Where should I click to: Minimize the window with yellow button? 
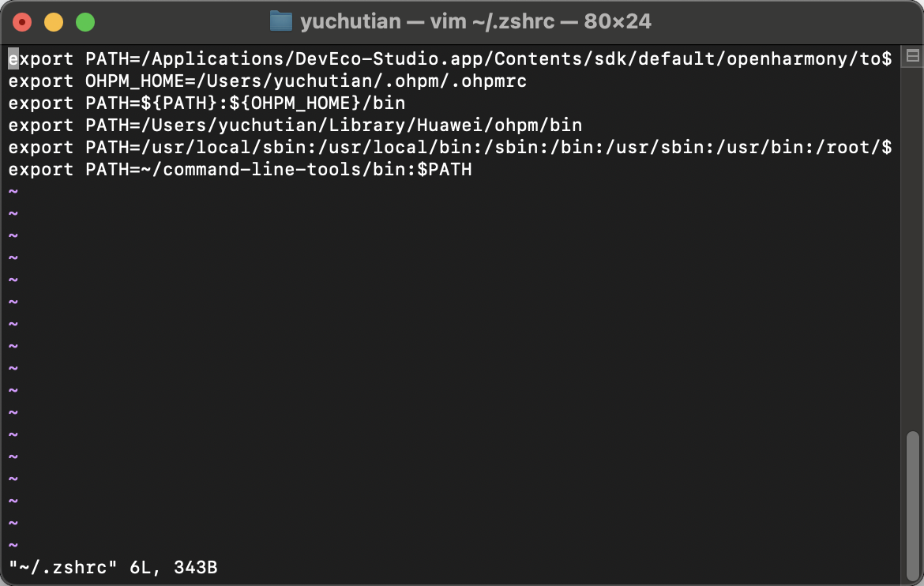[54, 22]
